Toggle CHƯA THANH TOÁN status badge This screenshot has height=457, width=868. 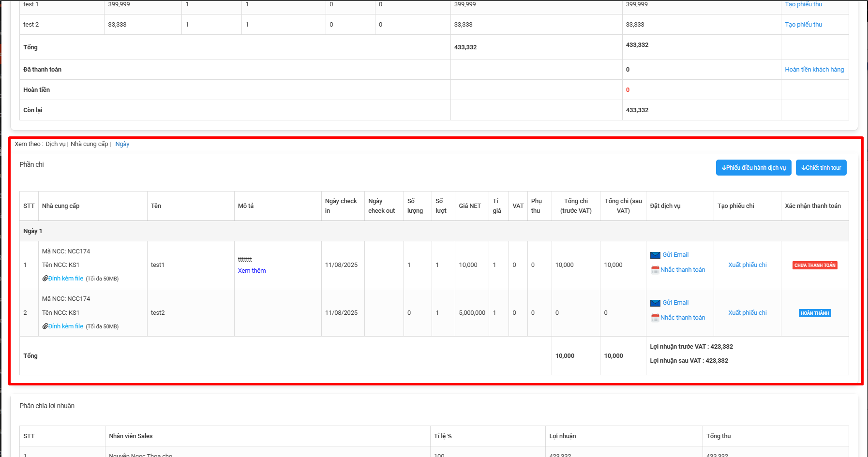click(x=815, y=265)
